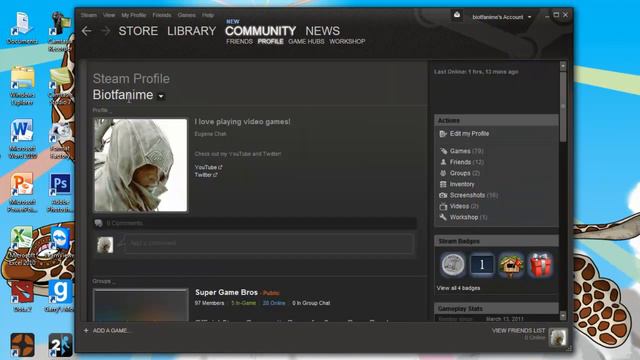
Task: Open Adobe Photoshop desktop shortcut
Action: [60, 193]
